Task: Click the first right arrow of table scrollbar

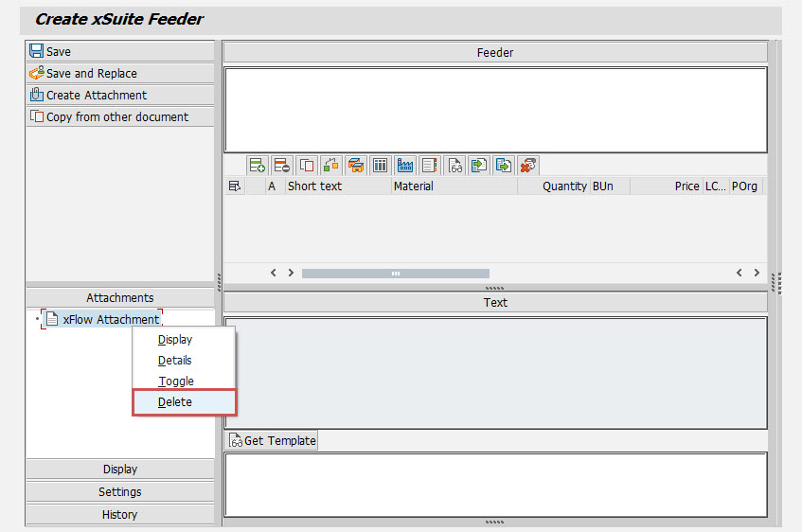Action: [291, 273]
